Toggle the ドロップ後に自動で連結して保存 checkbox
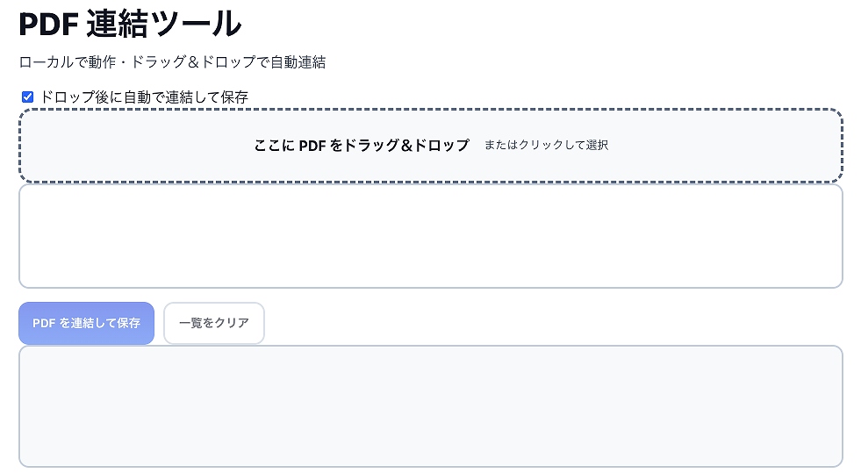 click(x=27, y=97)
